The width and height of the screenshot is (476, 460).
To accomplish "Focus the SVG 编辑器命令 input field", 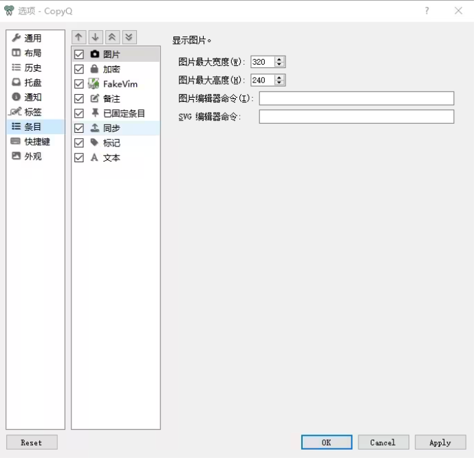I will tap(356, 116).
